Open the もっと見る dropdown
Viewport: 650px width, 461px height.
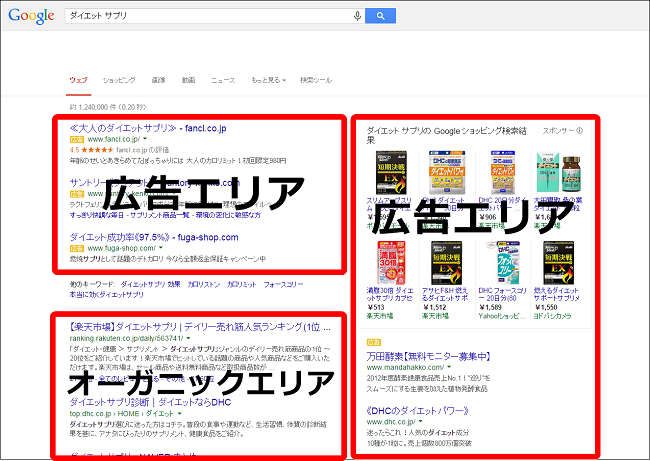pos(269,80)
